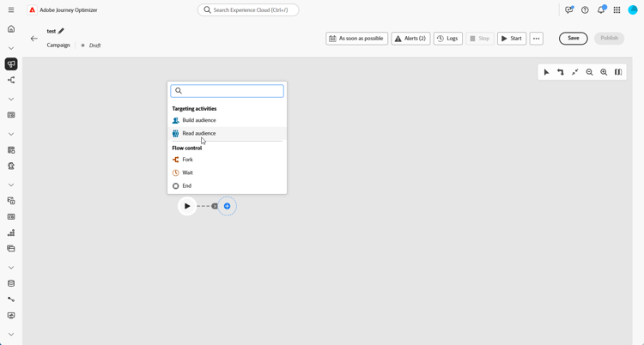Screen dimensions: 644x345
Task: Click the Adobe logo
Action: tap(32, 9)
